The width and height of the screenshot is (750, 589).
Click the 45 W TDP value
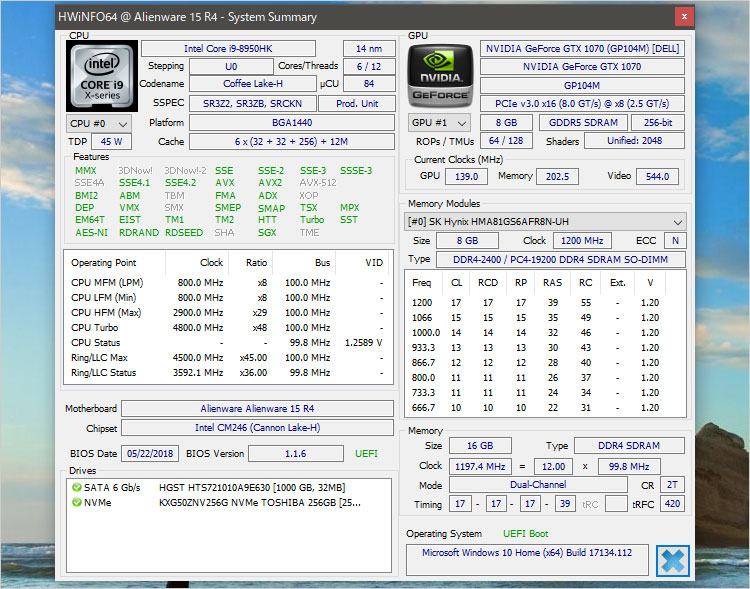(x=111, y=142)
